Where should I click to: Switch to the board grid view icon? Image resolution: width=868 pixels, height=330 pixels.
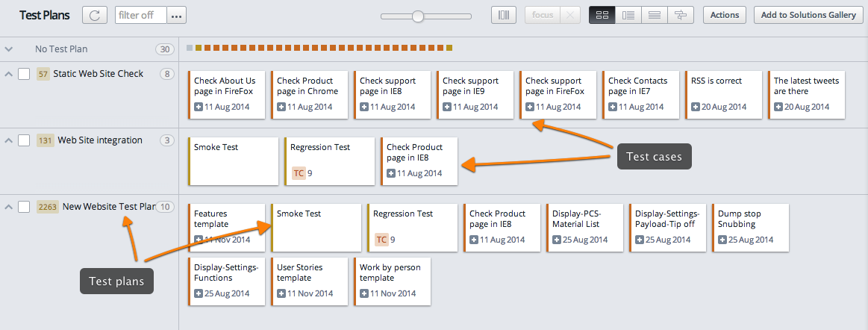(x=602, y=16)
